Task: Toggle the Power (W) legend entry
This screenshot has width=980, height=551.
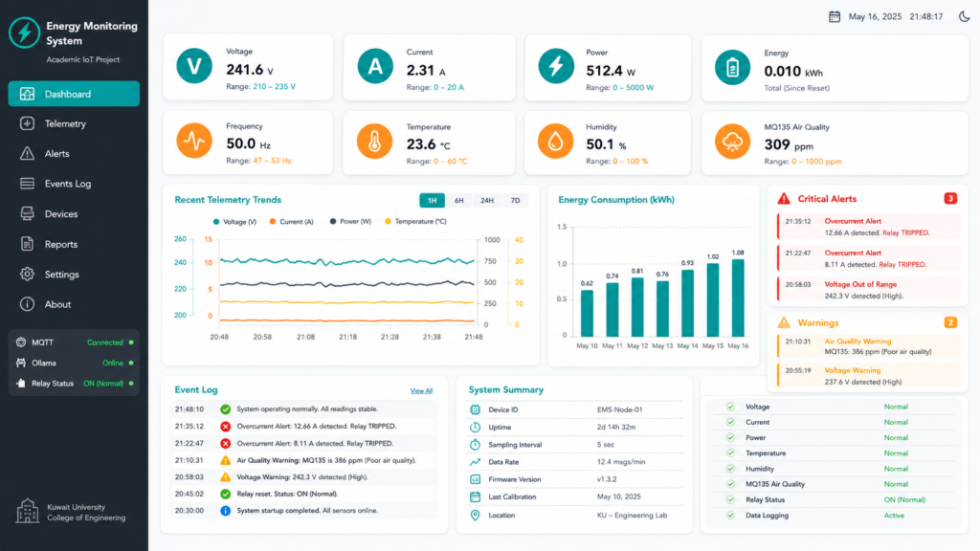Action: point(350,222)
